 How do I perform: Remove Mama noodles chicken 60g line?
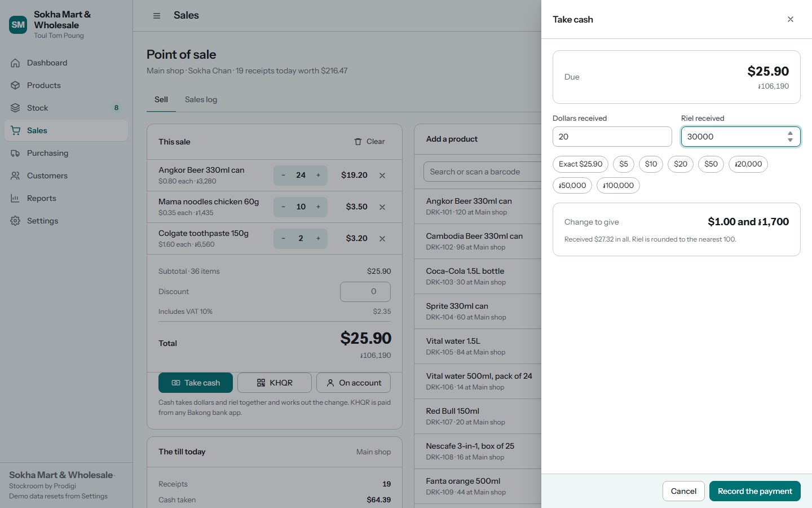click(382, 207)
